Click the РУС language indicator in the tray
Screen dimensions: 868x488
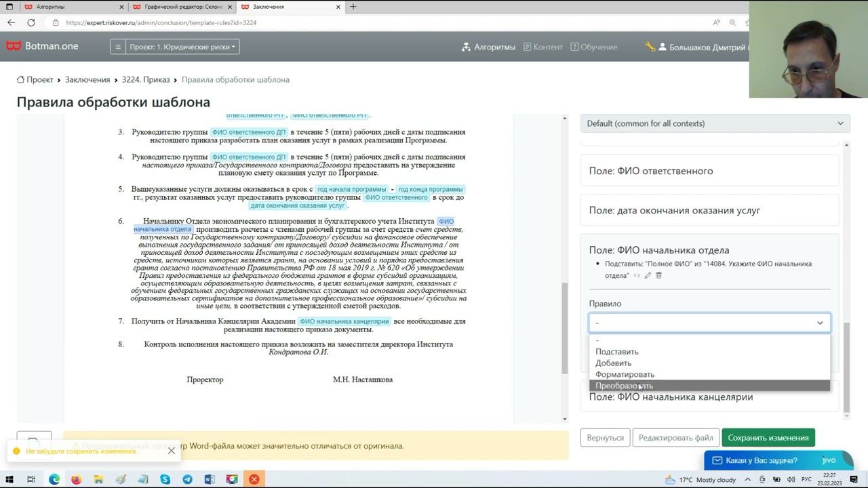[806, 479]
